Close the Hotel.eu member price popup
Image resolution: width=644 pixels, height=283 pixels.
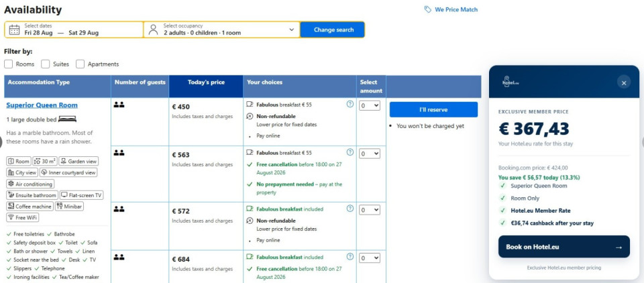point(623,83)
